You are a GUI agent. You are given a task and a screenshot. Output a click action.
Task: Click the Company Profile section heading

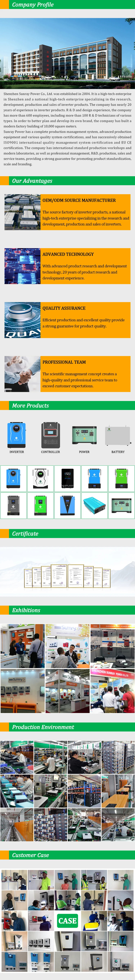point(33,4)
